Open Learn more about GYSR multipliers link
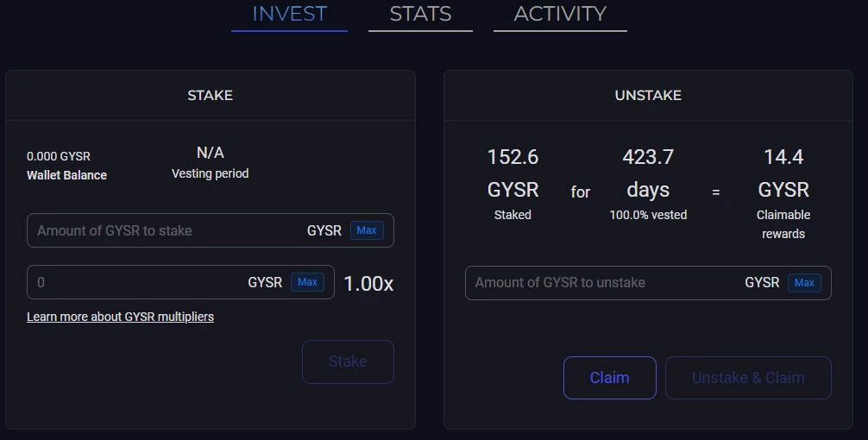The width and height of the screenshot is (868, 440). point(120,317)
